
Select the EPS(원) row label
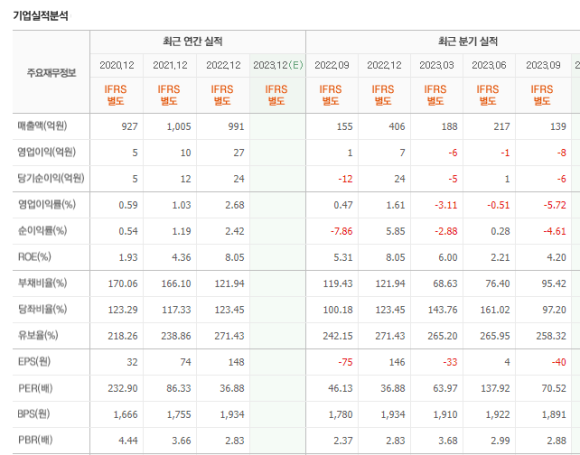(34, 361)
